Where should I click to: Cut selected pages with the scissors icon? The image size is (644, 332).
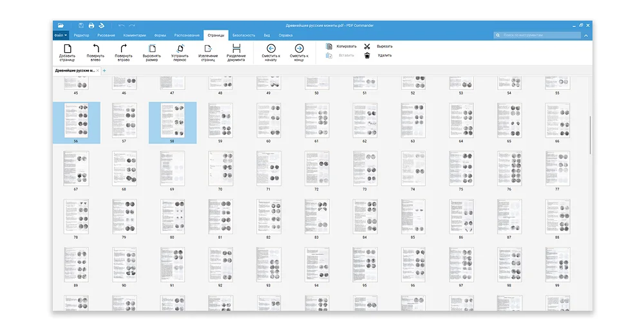point(367,46)
